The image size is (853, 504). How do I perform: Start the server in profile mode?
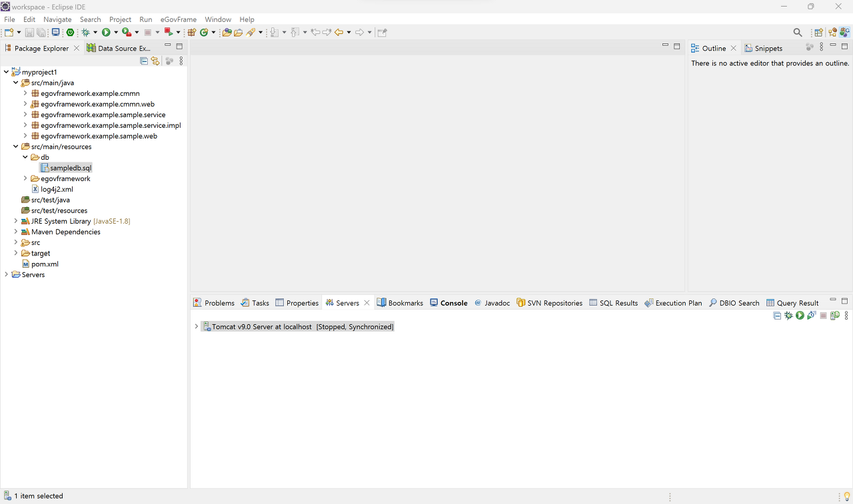pyautogui.click(x=811, y=316)
